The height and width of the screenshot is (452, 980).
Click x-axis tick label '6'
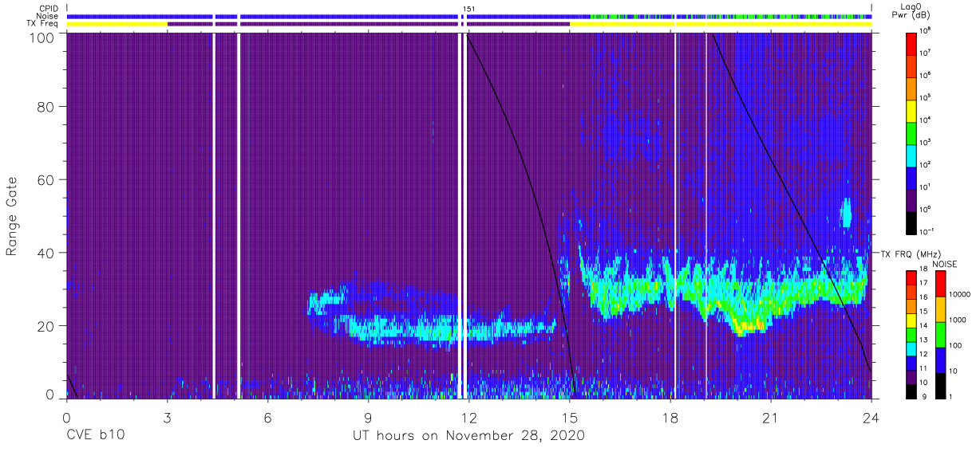tap(267, 417)
